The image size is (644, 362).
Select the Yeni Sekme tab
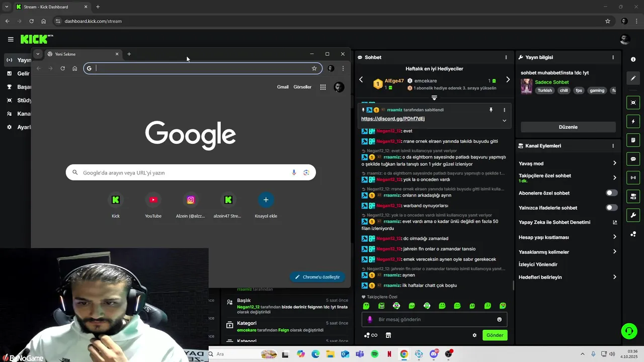[x=83, y=54]
